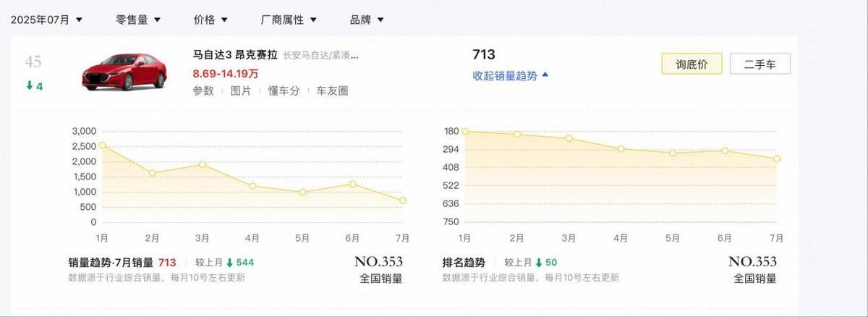Click the July point on sales chart
The width and height of the screenshot is (868, 317).
[403, 200]
